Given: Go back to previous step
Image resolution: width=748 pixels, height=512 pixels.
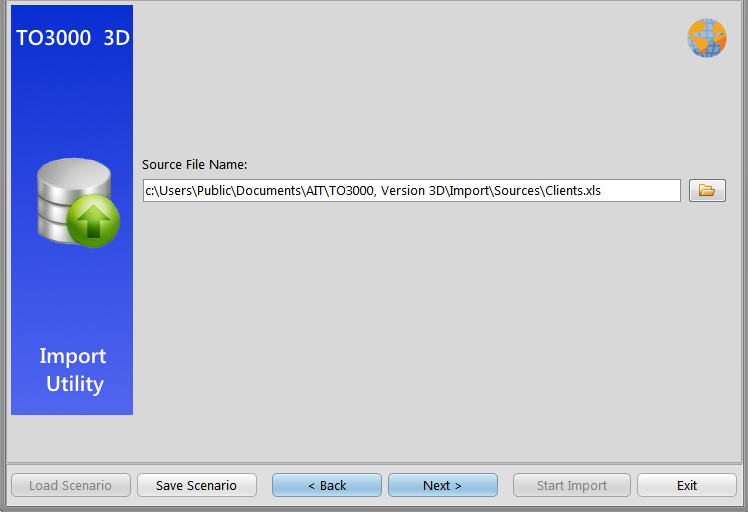Looking at the screenshot, I should pyautogui.click(x=327, y=485).
